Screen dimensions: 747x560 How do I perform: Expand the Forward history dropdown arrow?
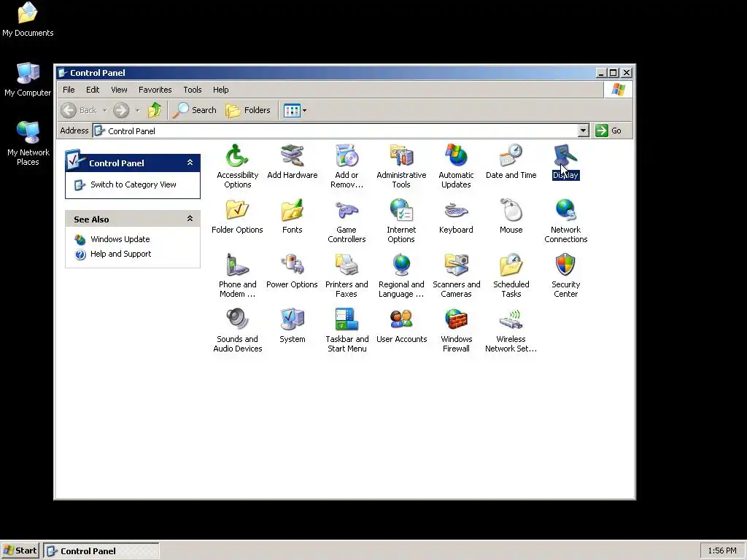137,111
